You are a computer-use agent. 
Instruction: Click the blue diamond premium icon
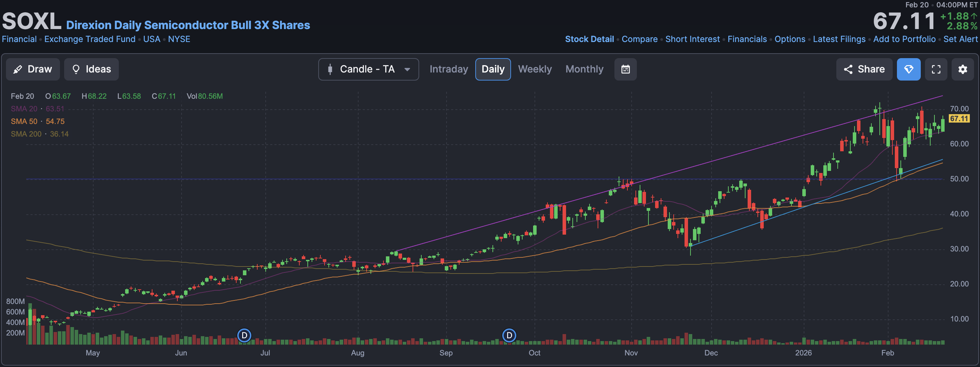(908, 69)
